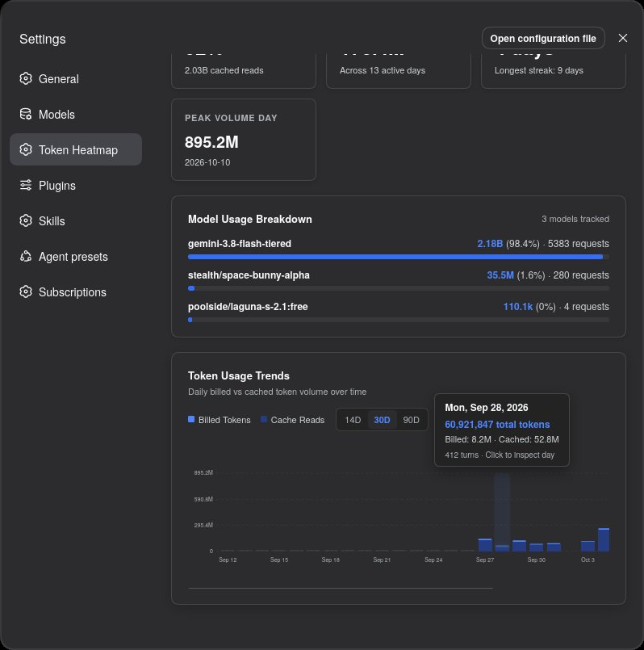Click the Model Usage Breakdown heading

[250, 219]
